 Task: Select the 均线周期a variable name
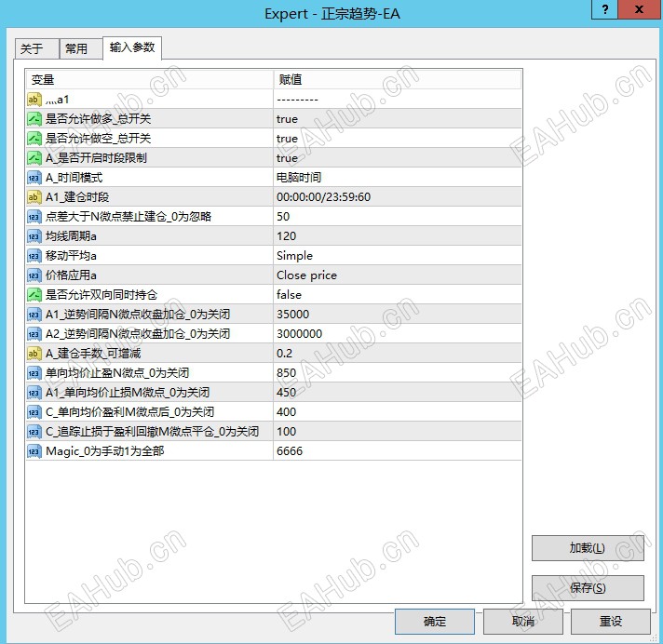71,235
